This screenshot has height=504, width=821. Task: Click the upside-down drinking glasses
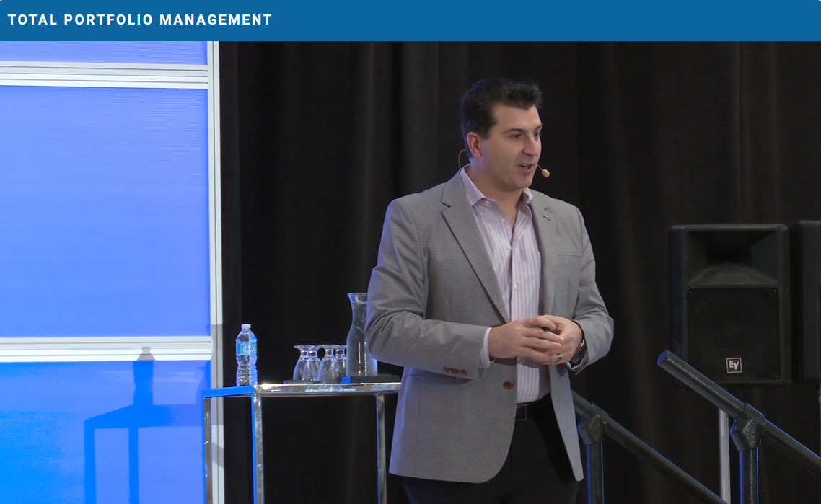point(319,363)
